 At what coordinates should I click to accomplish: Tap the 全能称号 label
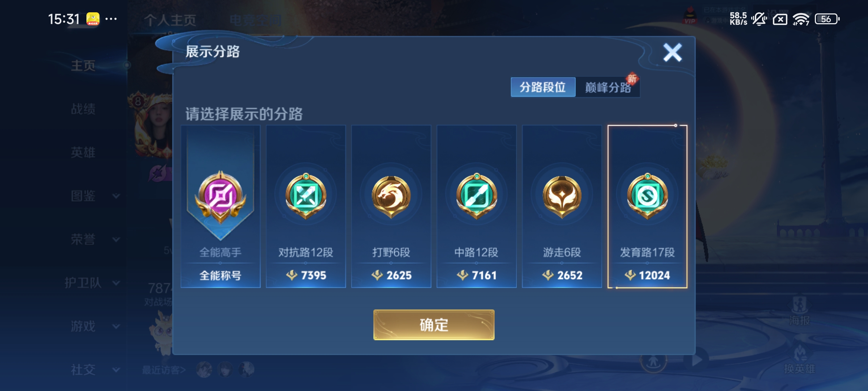[220, 276]
